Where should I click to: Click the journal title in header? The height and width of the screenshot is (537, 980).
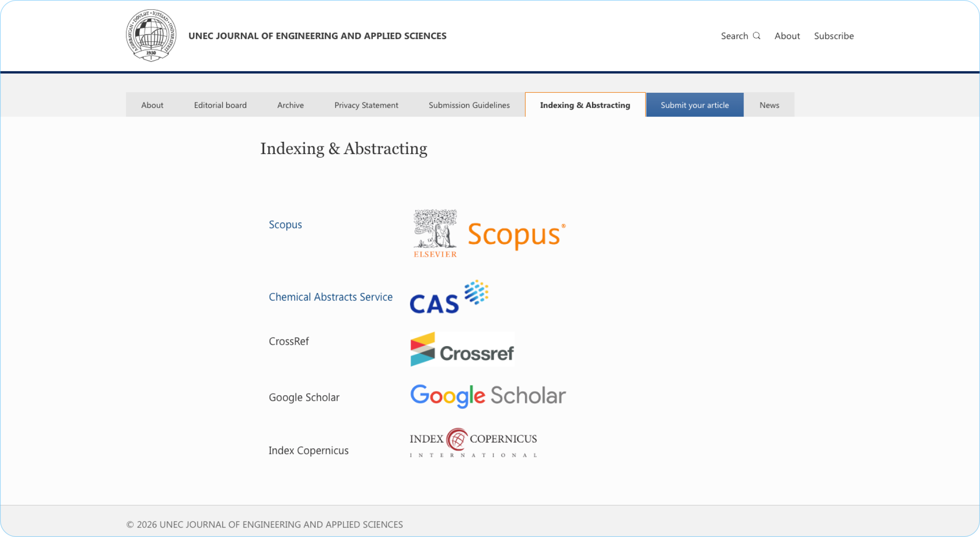pos(317,36)
